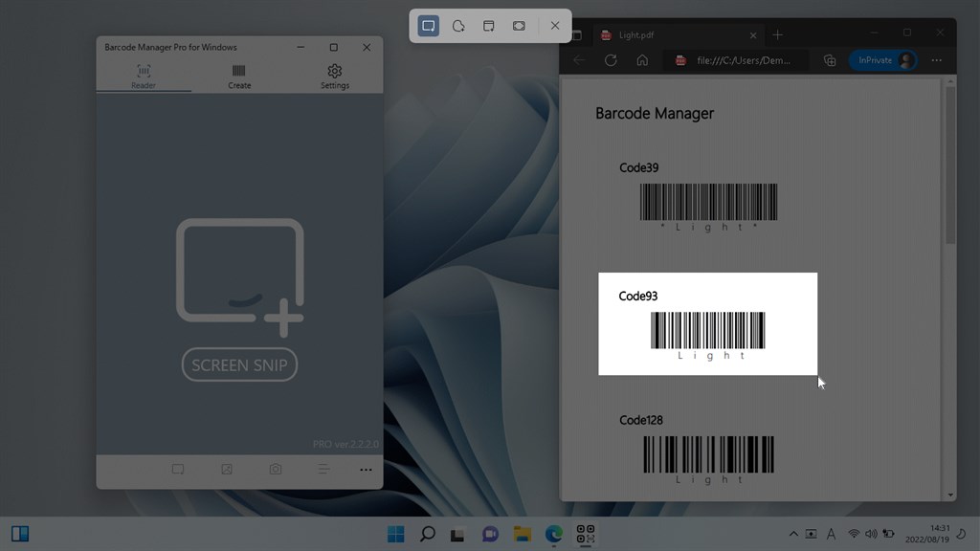Open the Settings tab in Barcode Manager

pos(334,77)
